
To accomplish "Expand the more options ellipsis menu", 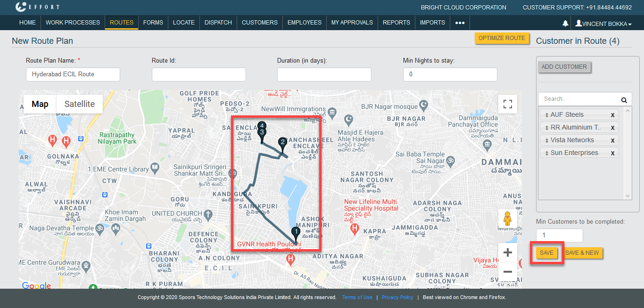I will [460, 23].
